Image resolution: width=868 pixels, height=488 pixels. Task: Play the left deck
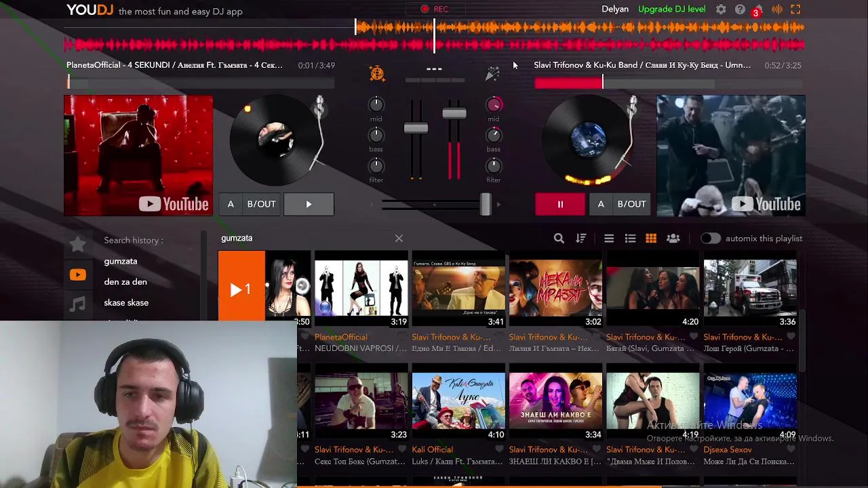(x=309, y=204)
